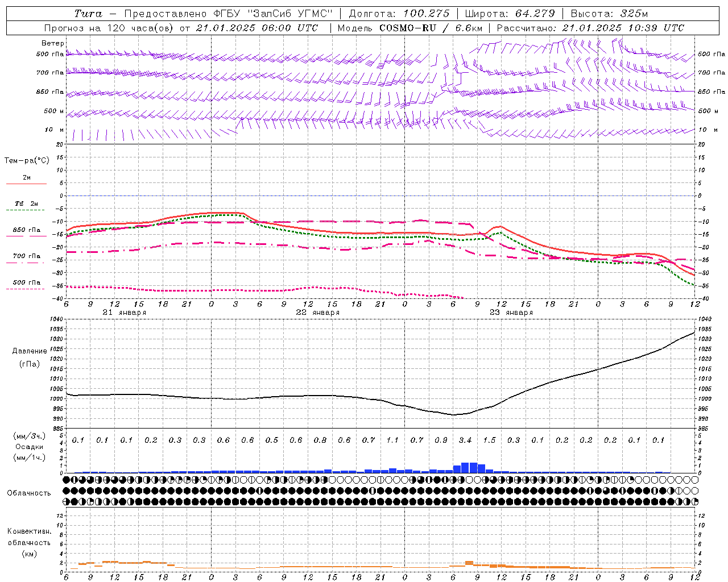
Task: Click "Рассчитано: 21.01.2025 10:39 UTC" timestamp
Action: [x=590, y=28]
